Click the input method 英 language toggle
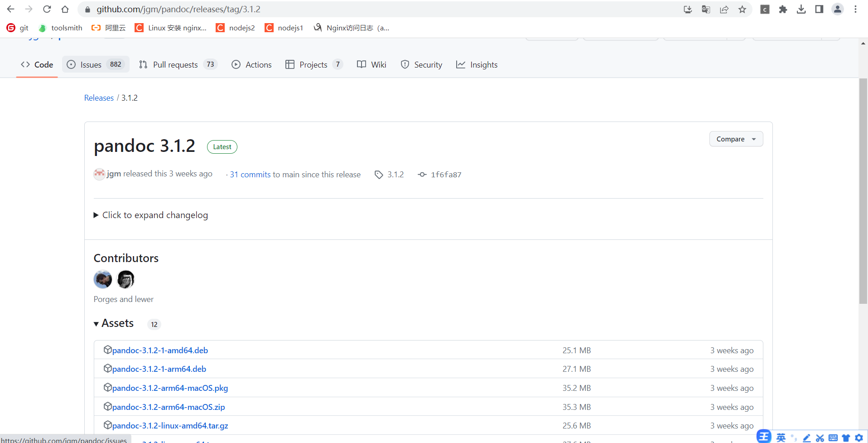 click(x=781, y=438)
